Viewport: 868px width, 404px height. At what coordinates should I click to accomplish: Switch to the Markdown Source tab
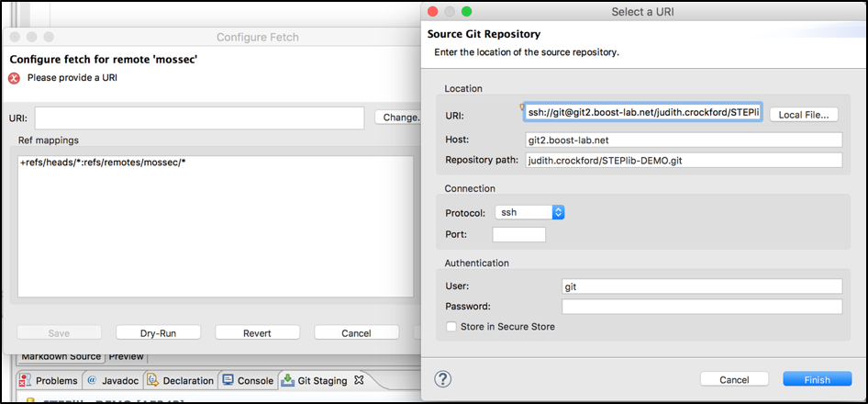[59, 356]
